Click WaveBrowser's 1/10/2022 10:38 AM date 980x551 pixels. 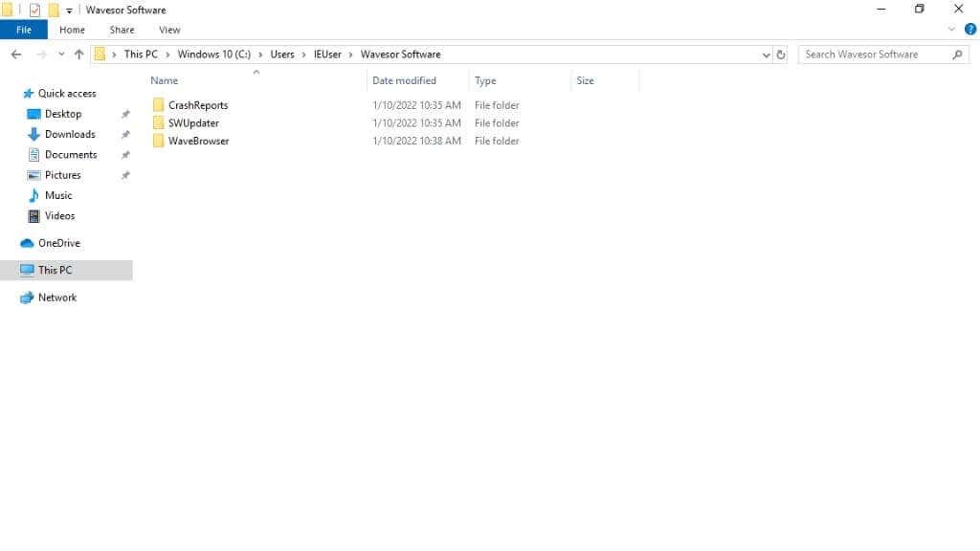coord(417,141)
